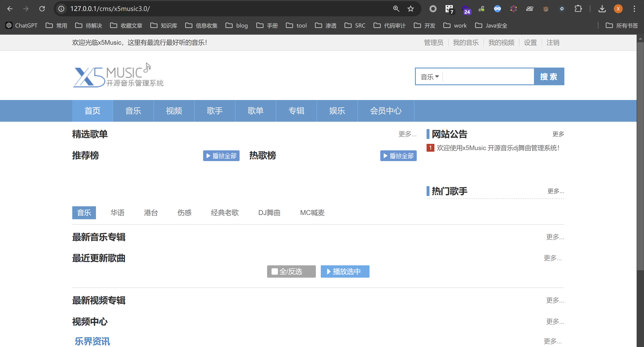Click the green link extension icon
644x347 pixels.
pos(482,9)
